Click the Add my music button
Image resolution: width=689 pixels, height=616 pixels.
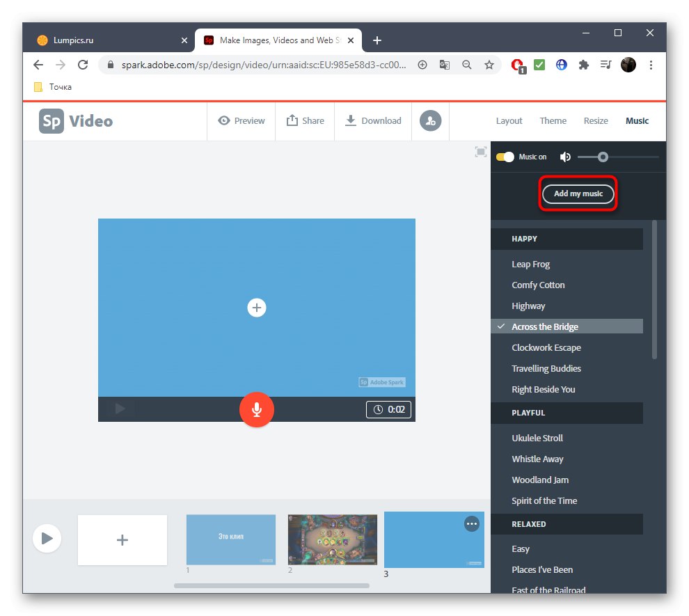(578, 194)
